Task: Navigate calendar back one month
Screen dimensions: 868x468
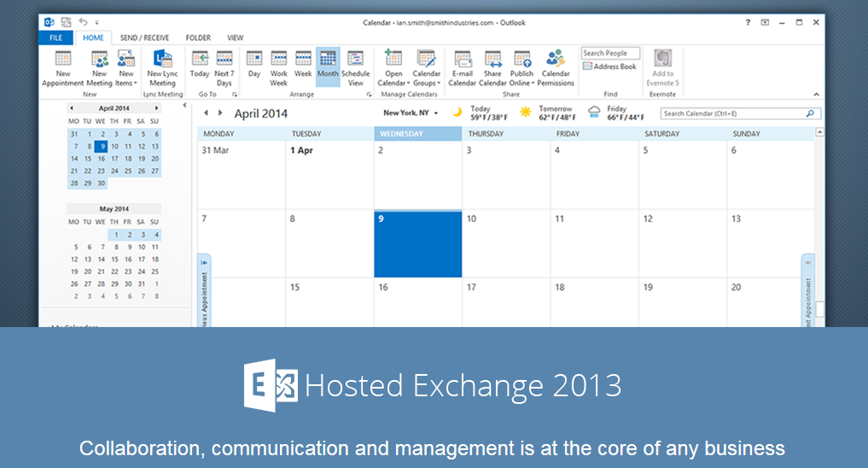Action: 206,113
